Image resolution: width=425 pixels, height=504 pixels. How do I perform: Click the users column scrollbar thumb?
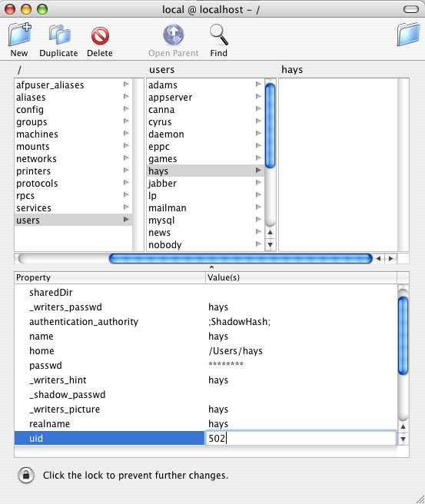pos(270,125)
